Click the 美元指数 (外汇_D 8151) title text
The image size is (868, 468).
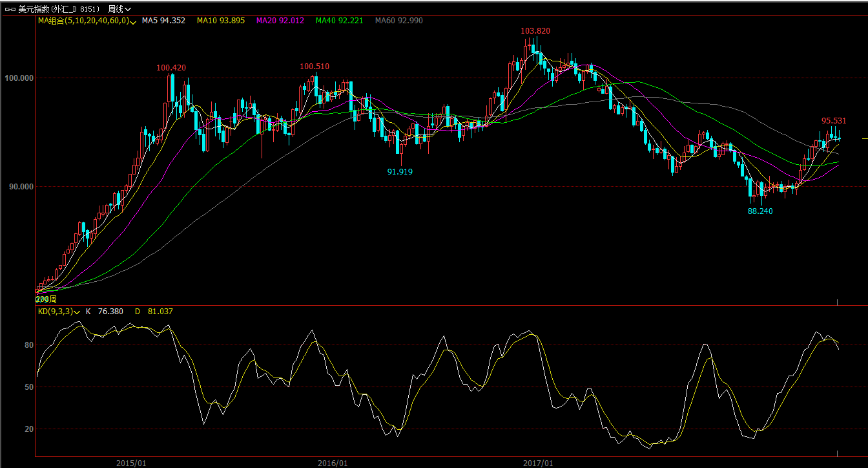[x=58, y=9]
